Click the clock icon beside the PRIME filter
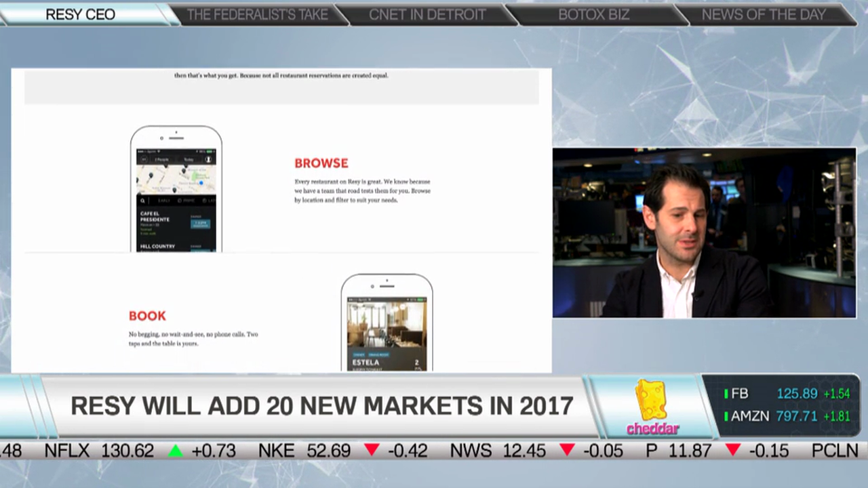 (179, 199)
